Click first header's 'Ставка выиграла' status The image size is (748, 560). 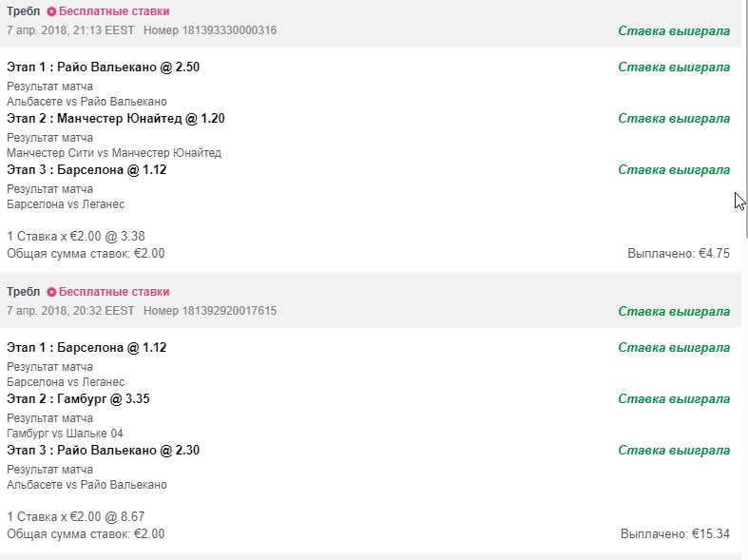(674, 31)
